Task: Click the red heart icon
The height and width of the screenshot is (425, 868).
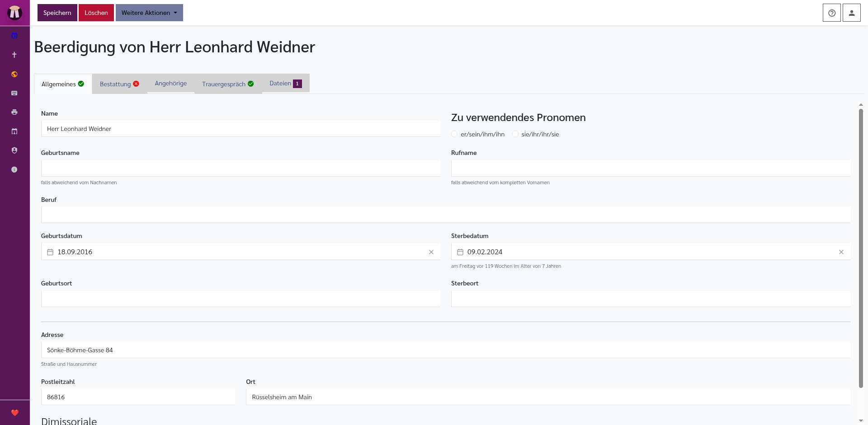Action: 15,412
